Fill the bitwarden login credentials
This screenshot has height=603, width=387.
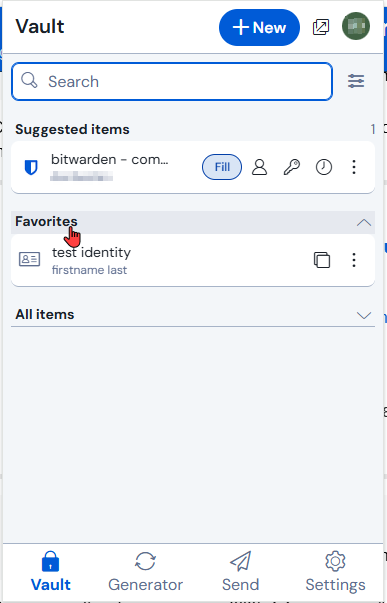click(x=222, y=167)
